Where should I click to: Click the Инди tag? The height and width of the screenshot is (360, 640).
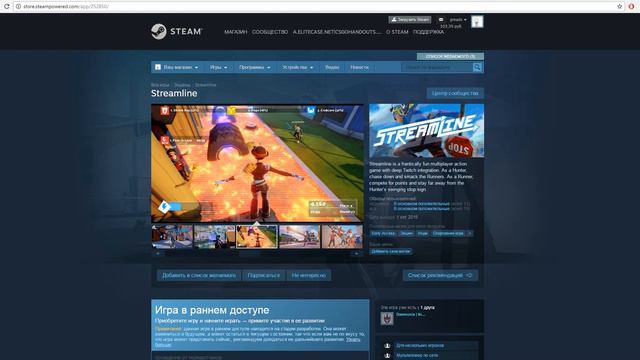[x=422, y=233]
